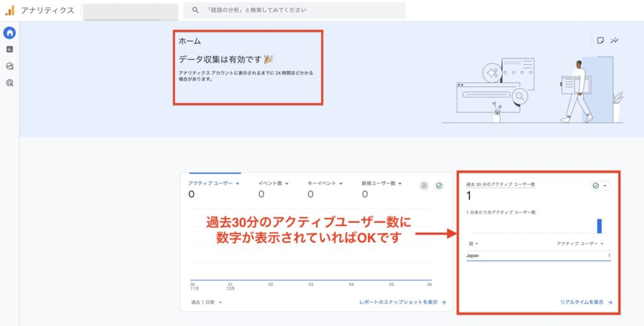Click the Home icon in the sidebar

tap(9, 33)
